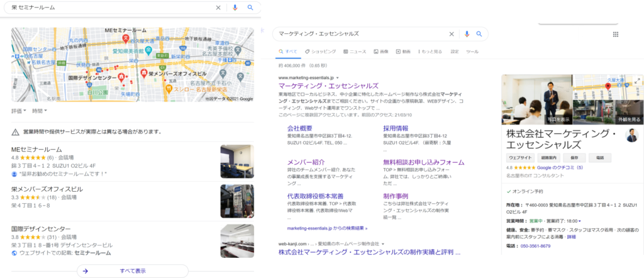Open the マーケティング・エッセンシャルズ main result title

pos(328,86)
